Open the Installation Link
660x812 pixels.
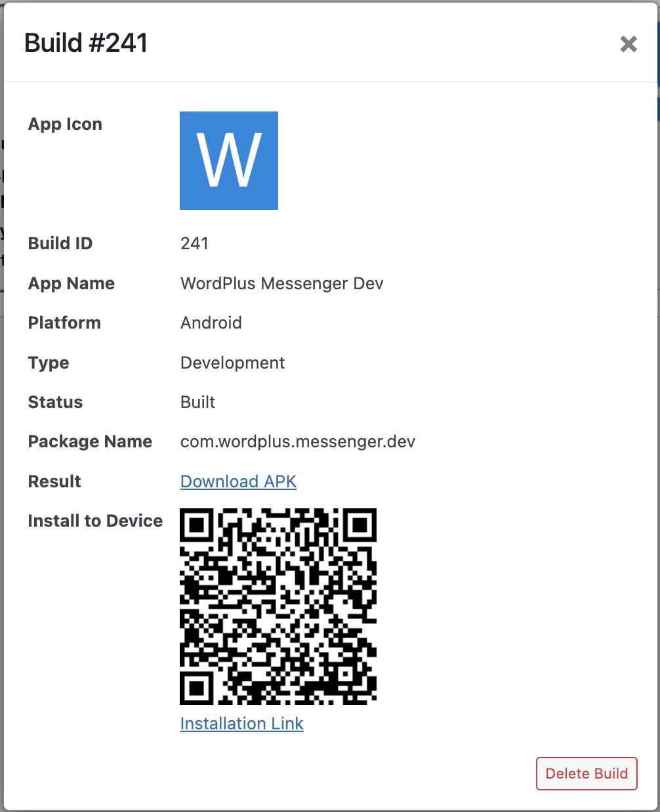click(241, 723)
